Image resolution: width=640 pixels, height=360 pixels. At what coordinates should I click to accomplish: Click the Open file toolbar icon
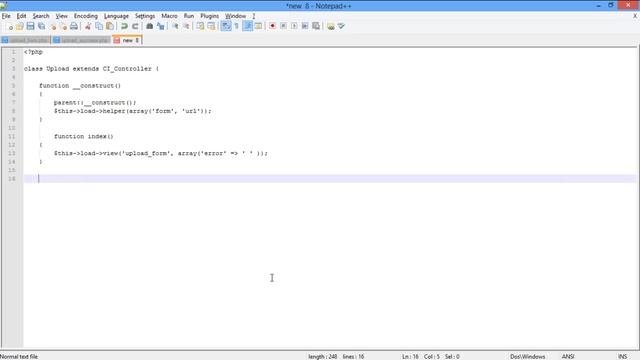[20, 26]
